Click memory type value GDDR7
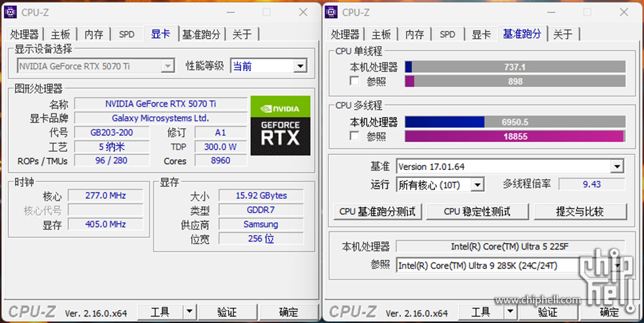 point(262,210)
